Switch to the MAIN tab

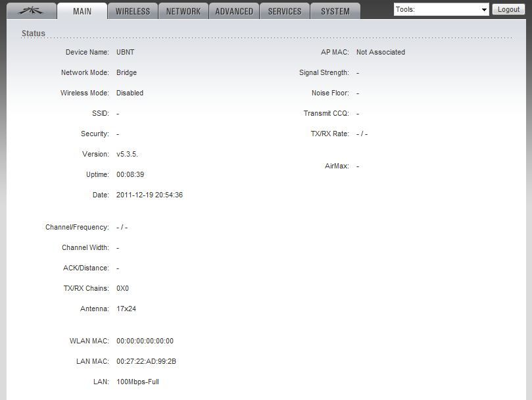[82, 11]
